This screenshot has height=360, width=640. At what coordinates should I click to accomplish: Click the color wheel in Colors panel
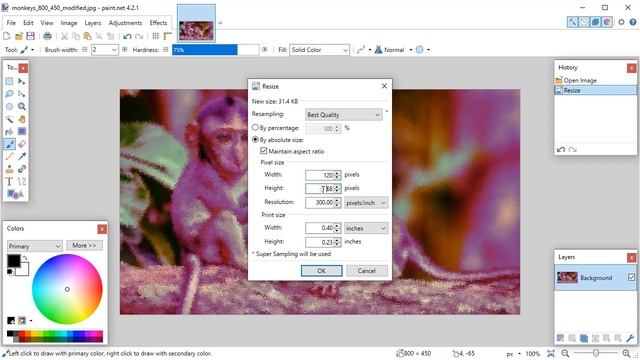[67, 289]
